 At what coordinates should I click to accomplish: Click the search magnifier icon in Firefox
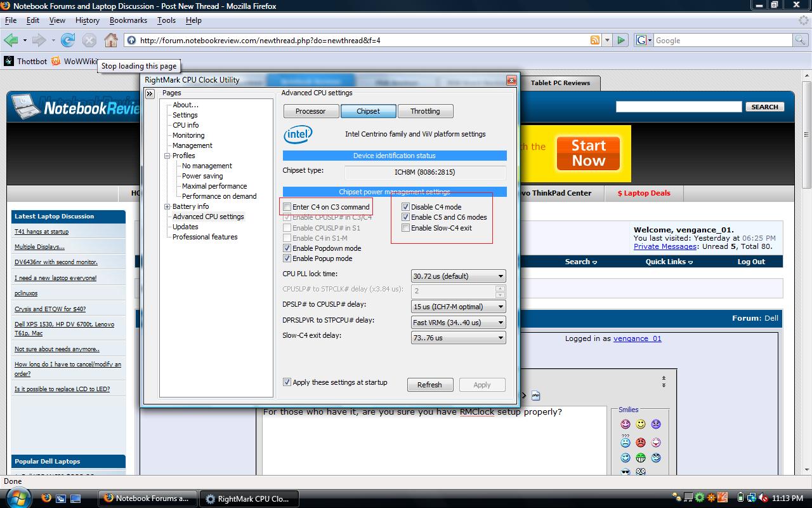(801, 40)
